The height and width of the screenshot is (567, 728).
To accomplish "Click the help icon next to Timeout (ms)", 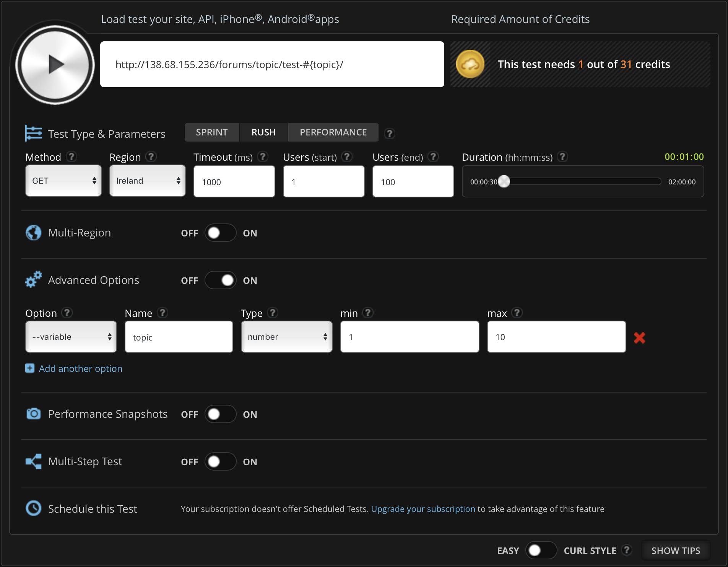I will pyautogui.click(x=263, y=157).
